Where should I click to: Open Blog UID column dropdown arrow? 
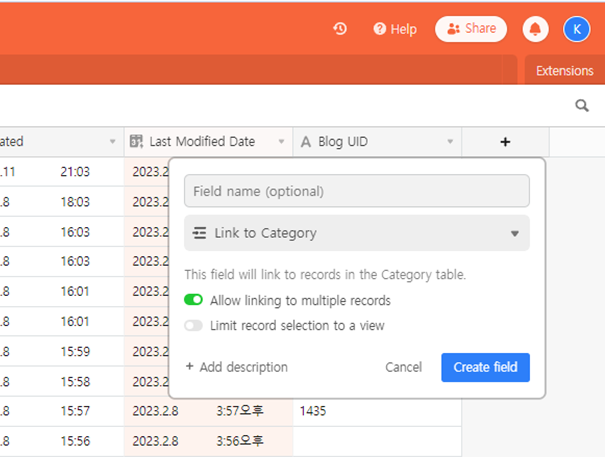(450, 142)
